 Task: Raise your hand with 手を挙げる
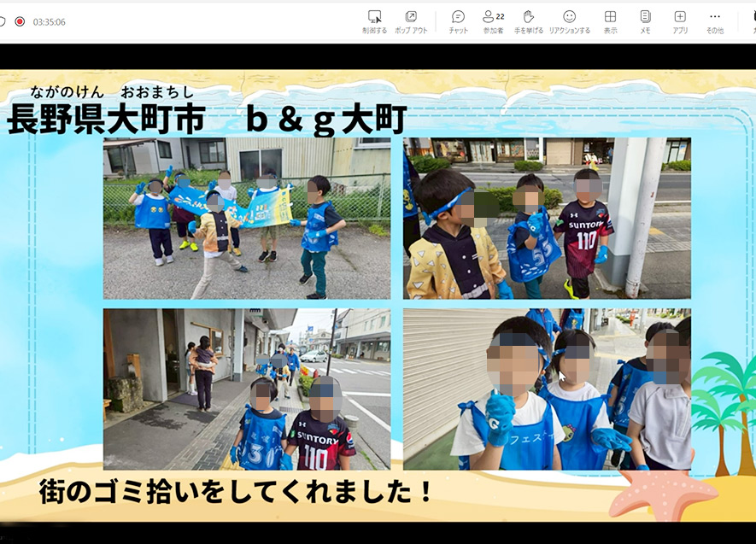[x=528, y=20]
